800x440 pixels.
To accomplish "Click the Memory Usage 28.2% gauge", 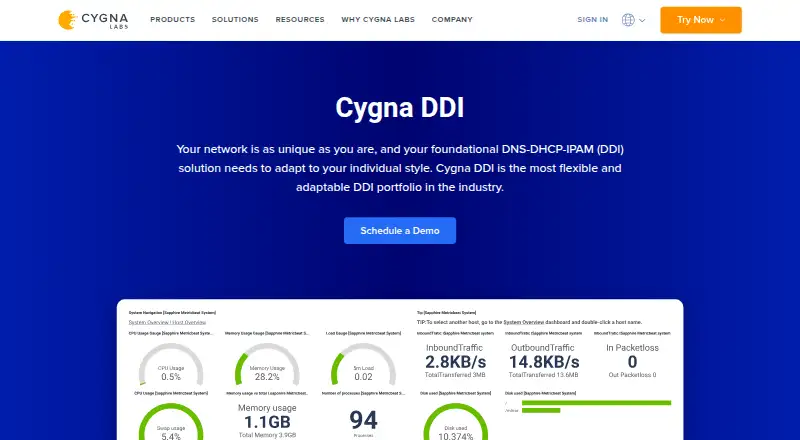I will (x=267, y=363).
